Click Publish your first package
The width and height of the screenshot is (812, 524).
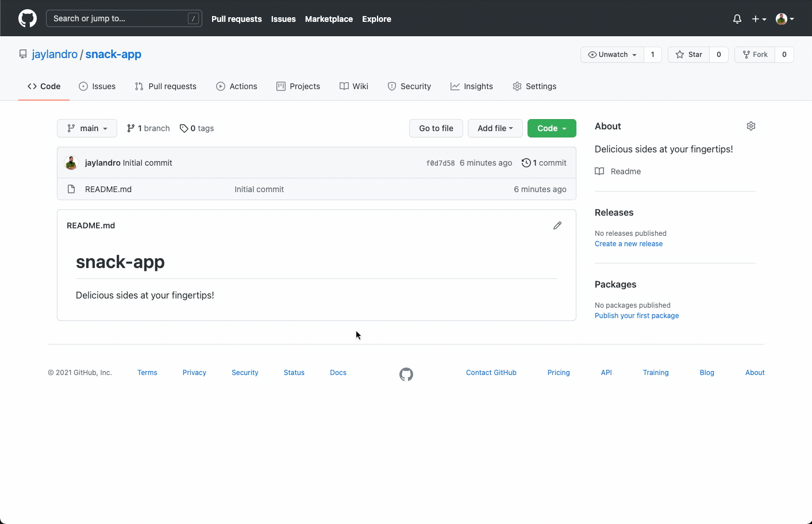pyautogui.click(x=637, y=316)
